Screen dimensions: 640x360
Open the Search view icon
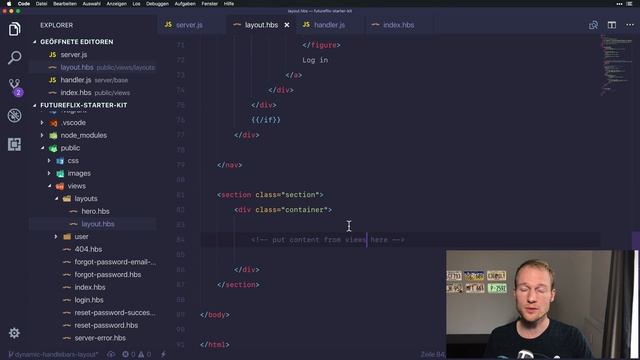(x=14, y=58)
